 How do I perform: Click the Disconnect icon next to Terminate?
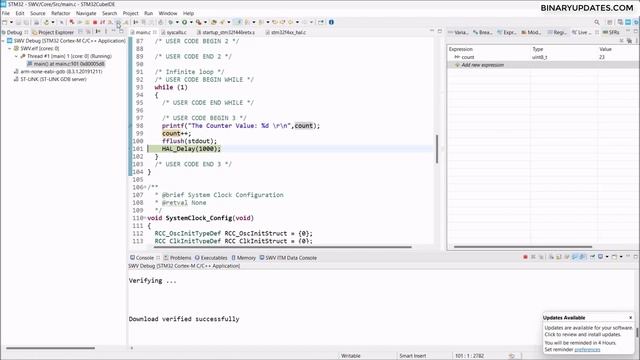(102, 22)
